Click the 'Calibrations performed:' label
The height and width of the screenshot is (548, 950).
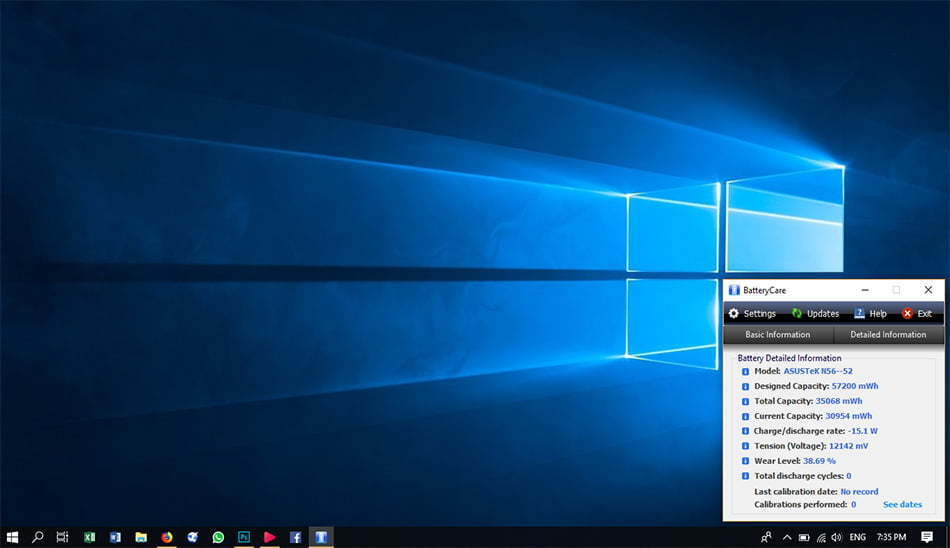(800, 504)
